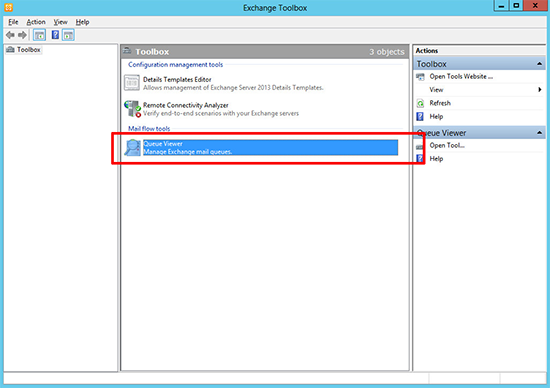This screenshot has height=388, width=550.
Task: Click the Open Tools Website icon
Action: click(420, 77)
